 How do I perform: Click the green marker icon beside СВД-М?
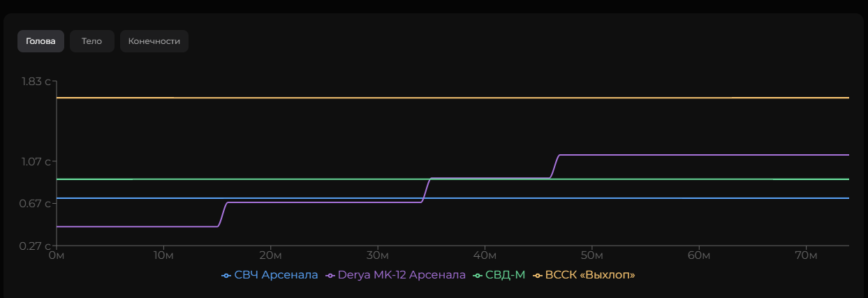pyautogui.click(x=478, y=276)
